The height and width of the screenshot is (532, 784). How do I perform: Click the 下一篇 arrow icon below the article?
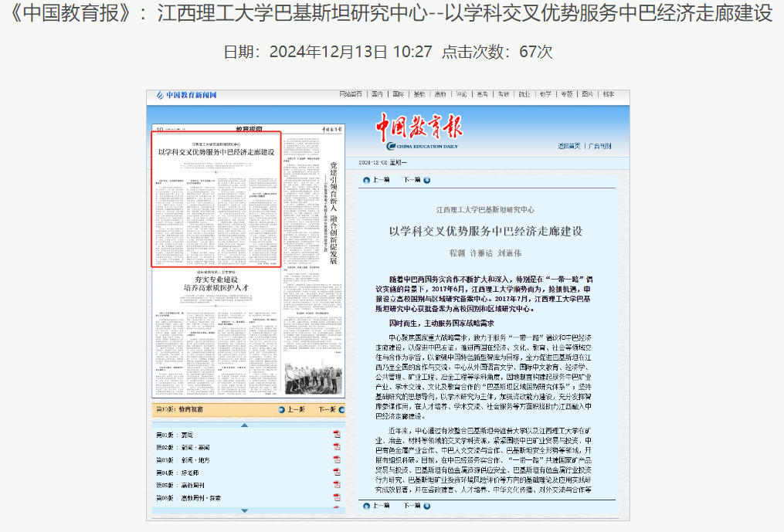pos(427,506)
